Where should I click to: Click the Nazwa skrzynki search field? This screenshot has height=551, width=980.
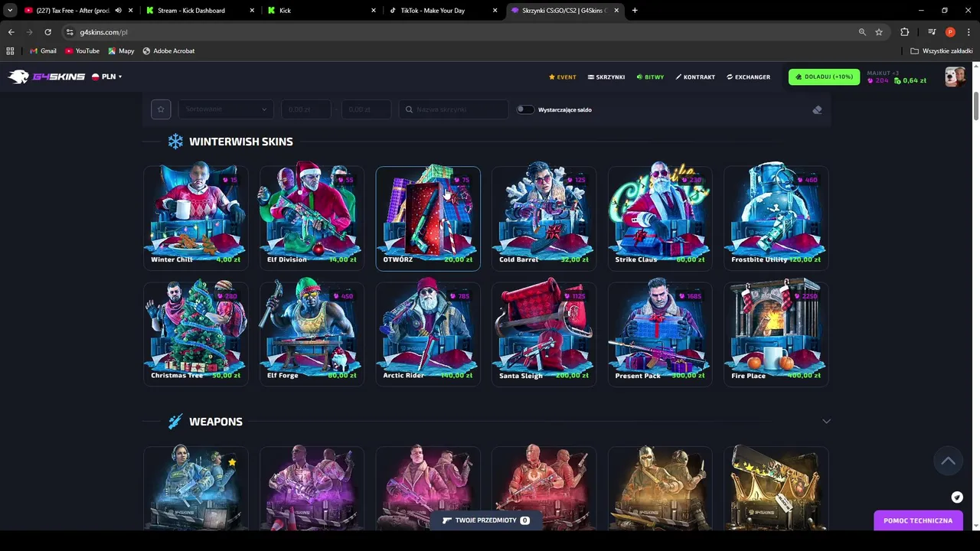(x=453, y=109)
